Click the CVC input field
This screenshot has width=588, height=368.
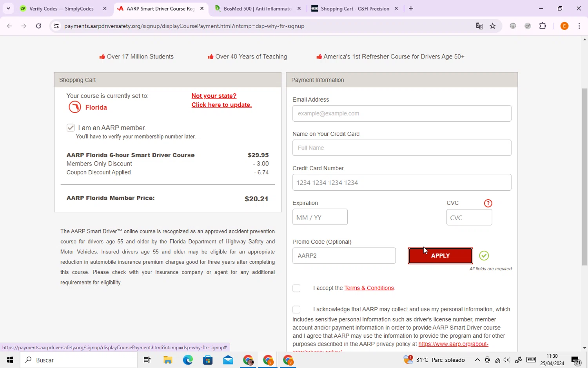469,217
